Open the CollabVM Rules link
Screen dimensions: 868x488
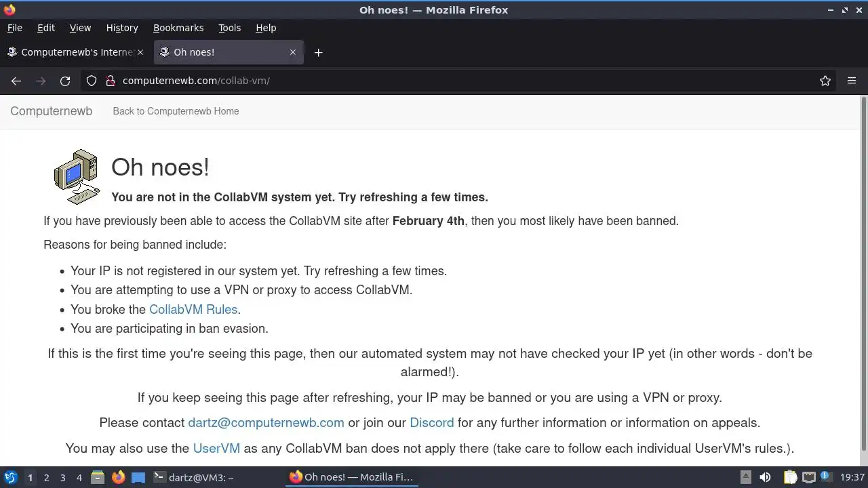[x=193, y=309]
